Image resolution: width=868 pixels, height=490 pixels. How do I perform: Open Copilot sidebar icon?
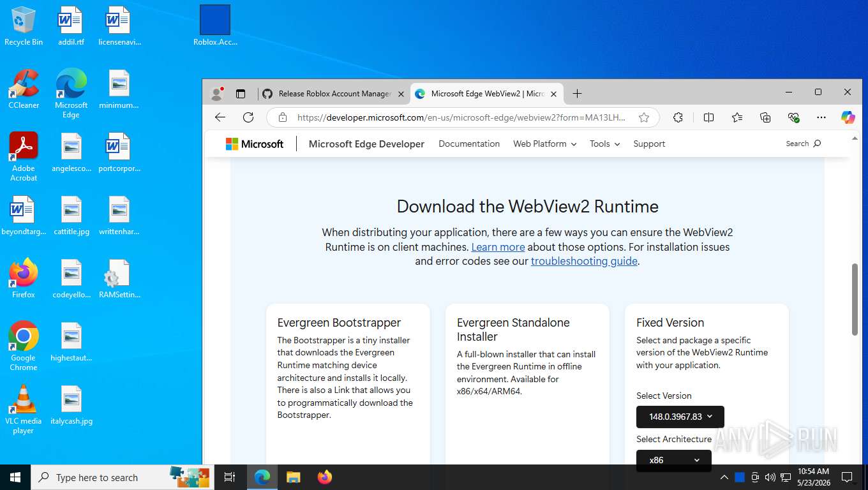coord(848,117)
